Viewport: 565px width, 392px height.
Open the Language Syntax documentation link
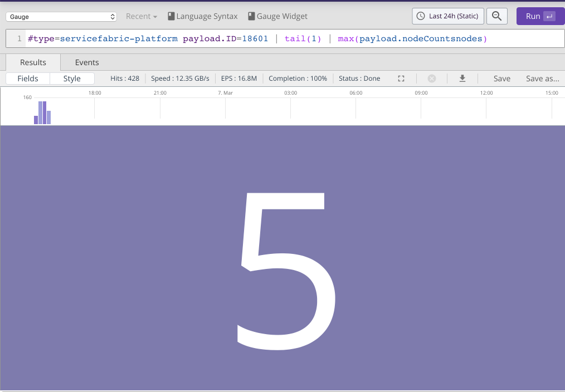[x=202, y=16]
